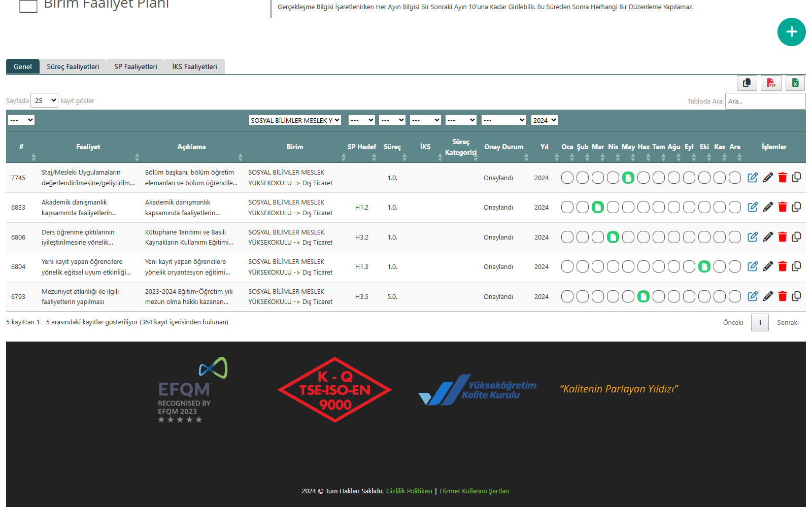Open green May document marker in row 7745
Viewport: 812px width, 507px height.
coord(628,178)
